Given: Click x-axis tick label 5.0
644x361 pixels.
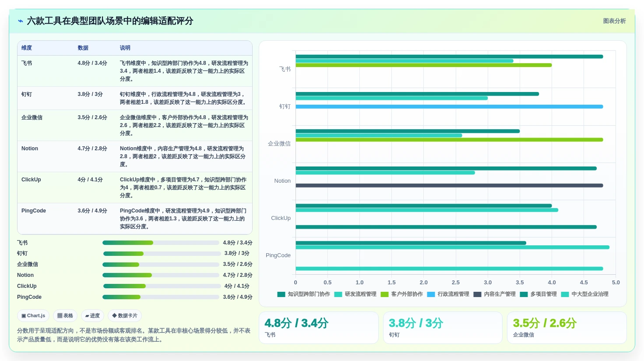Looking at the screenshot, I should pyautogui.click(x=616, y=283).
